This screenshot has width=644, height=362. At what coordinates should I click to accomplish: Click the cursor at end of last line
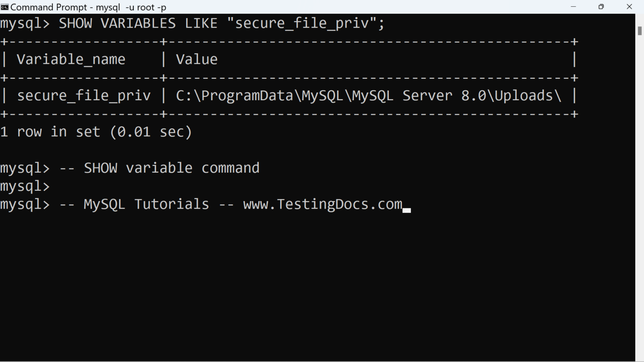click(407, 209)
